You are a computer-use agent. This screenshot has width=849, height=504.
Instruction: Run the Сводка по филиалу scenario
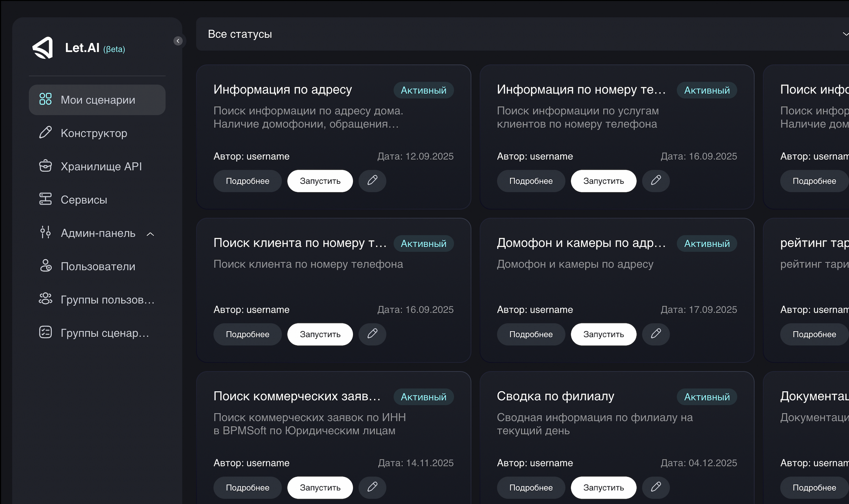603,487
